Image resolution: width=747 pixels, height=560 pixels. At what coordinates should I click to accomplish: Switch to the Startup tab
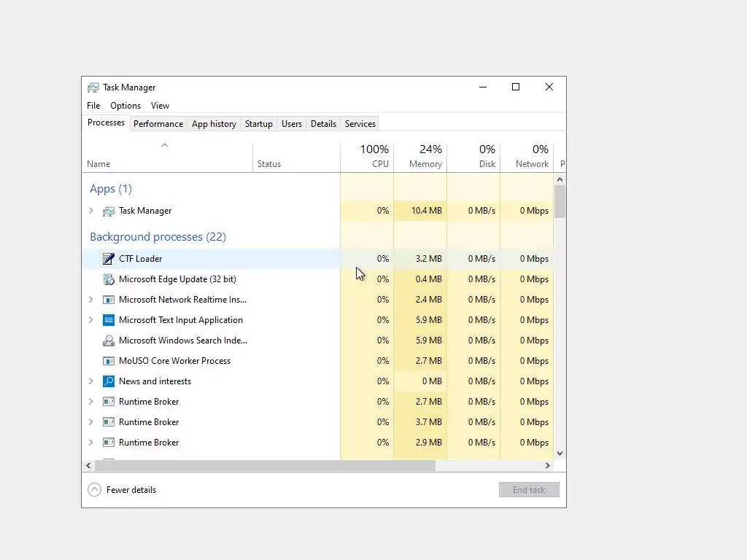pos(259,124)
